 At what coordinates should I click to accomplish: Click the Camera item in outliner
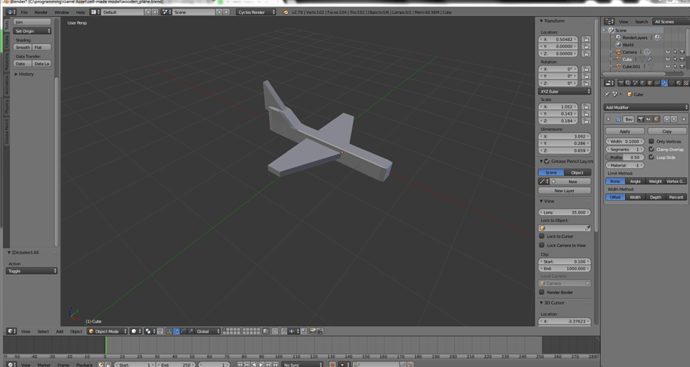(630, 52)
